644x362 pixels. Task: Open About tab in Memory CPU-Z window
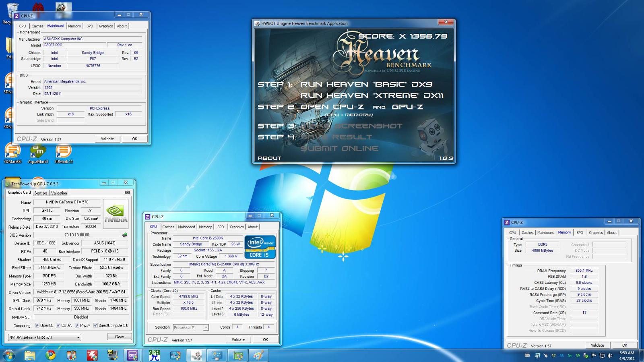tap(612, 233)
